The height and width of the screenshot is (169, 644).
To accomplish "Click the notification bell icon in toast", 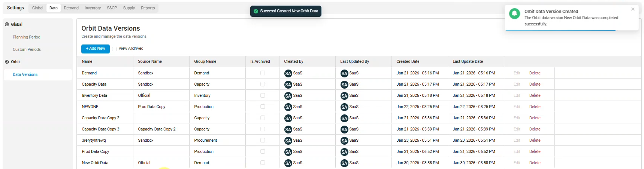I will click(x=514, y=14).
